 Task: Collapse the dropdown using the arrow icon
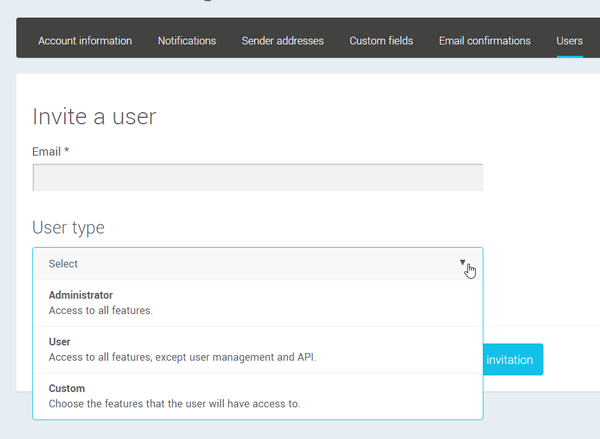(463, 264)
